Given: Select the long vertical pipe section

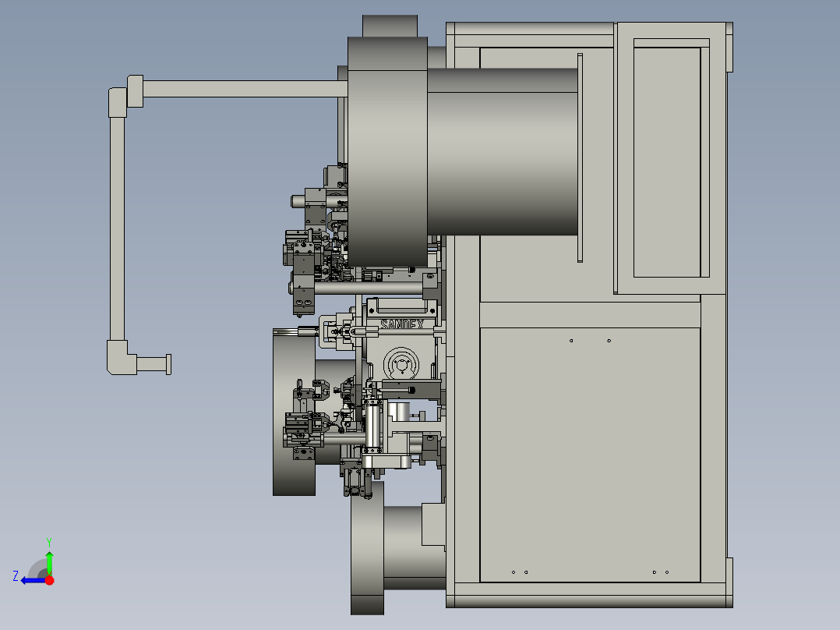Looking at the screenshot, I should pyautogui.click(x=118, y=229).
